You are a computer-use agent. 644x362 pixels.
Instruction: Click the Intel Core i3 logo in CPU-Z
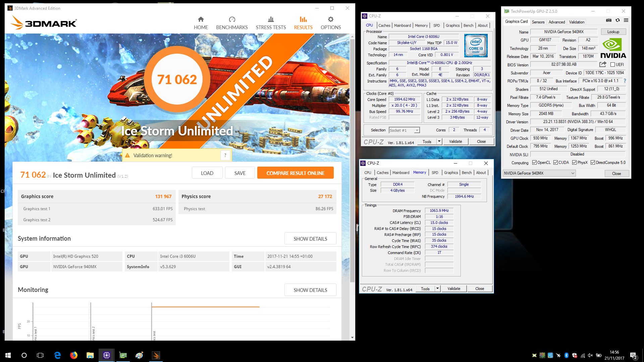pos(476,46)
